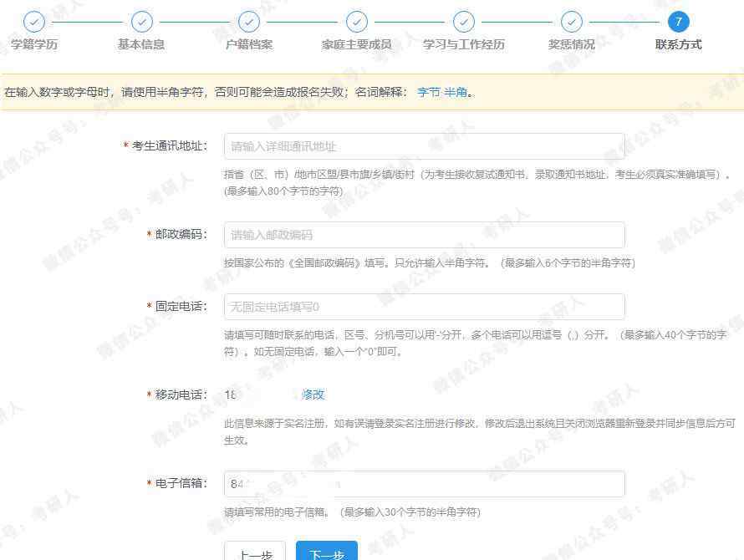Click the 上一步 button
The height and width of the screenshot is (560, 744).
coord(255,552)
